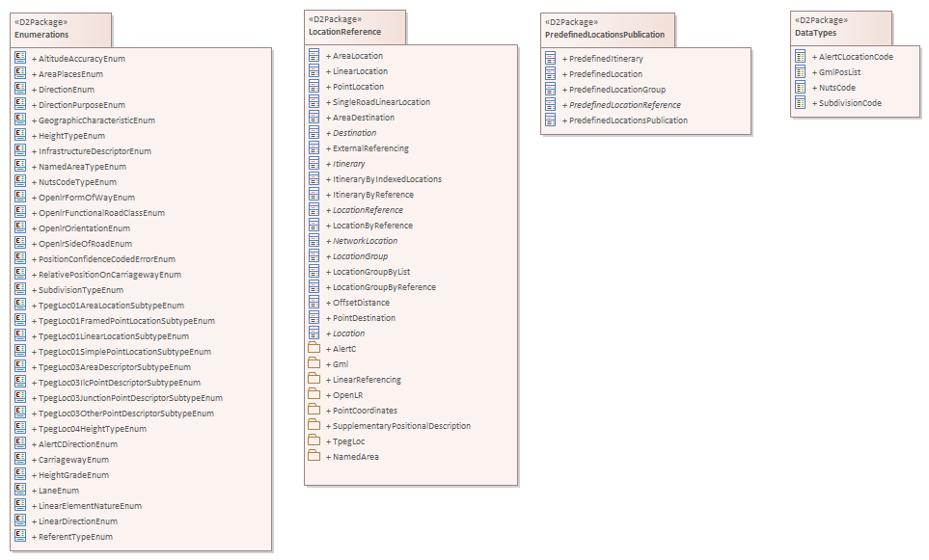Click the datatype icon beside SubdivisionCode

pyautogui.click(x=800, y=103)
